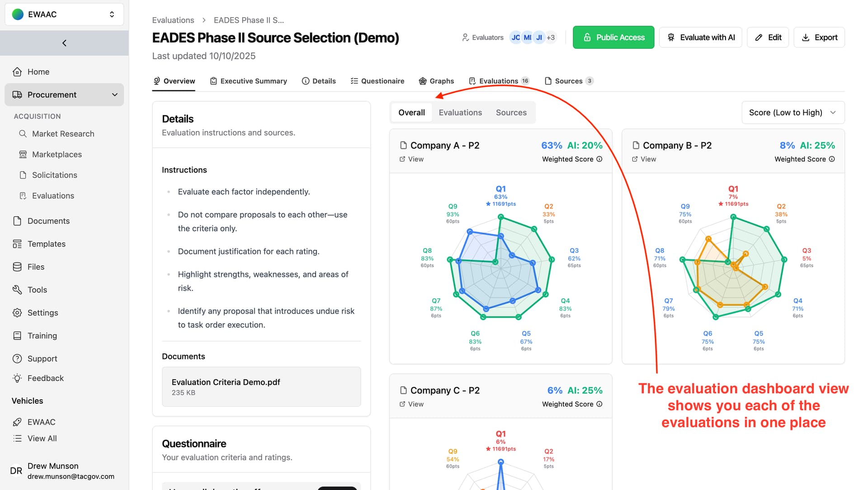Open View link for Company B - P2
This screenshot has height=490, width=868.
pos(644,159)
